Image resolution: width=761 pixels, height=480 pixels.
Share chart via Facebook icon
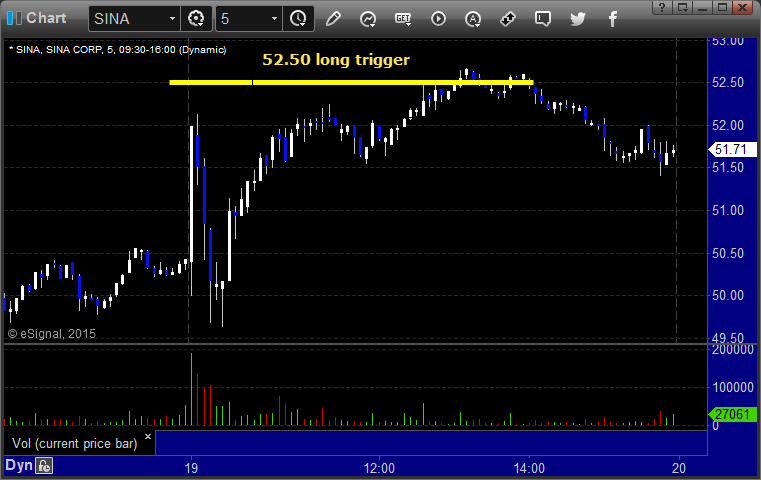click(x=612, y=19)
